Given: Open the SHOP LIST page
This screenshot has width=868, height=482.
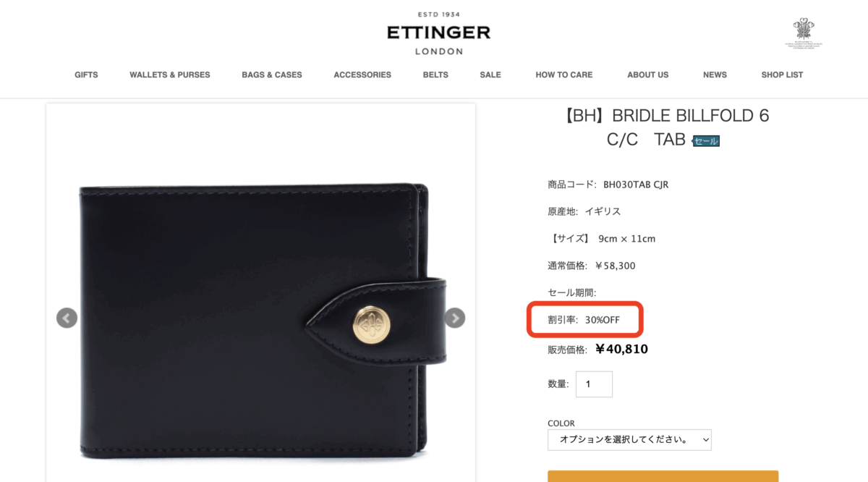Looking at the screenshot, I should (782, 75).
